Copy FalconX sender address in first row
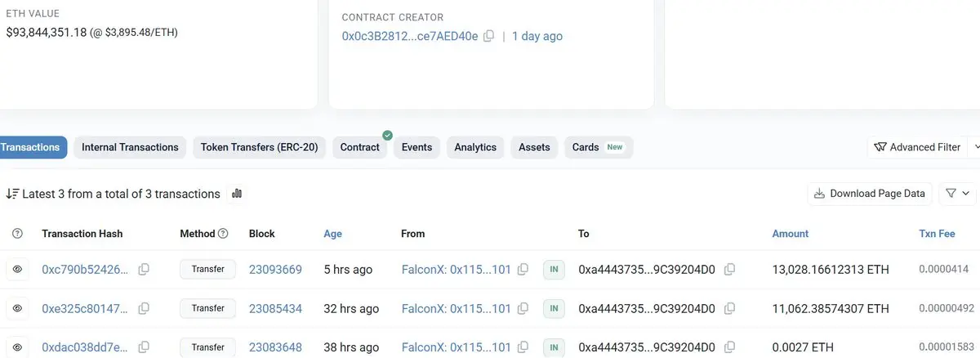The width and height of the screenshot is (980, 358). [x=523, y=269]
